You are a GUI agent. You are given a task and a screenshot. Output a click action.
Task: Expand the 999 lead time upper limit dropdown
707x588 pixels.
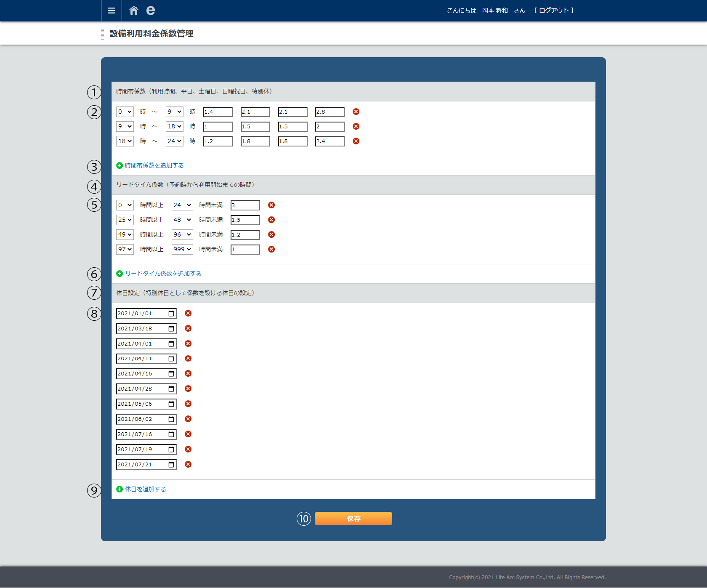tap(182, 249)
